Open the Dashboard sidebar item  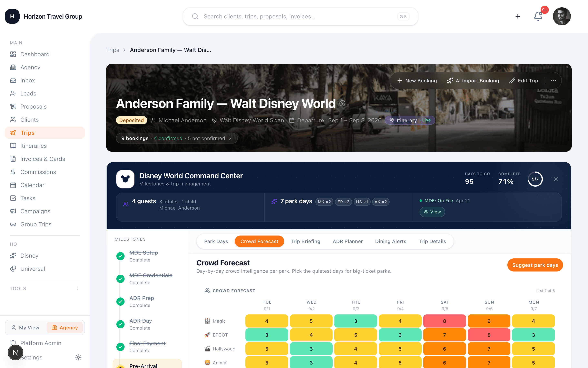45,54
